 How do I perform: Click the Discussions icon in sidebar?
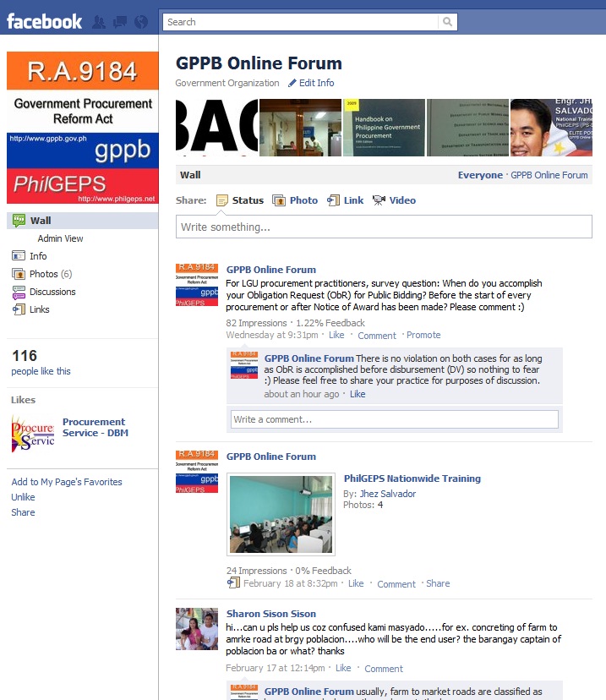point(19,292)
